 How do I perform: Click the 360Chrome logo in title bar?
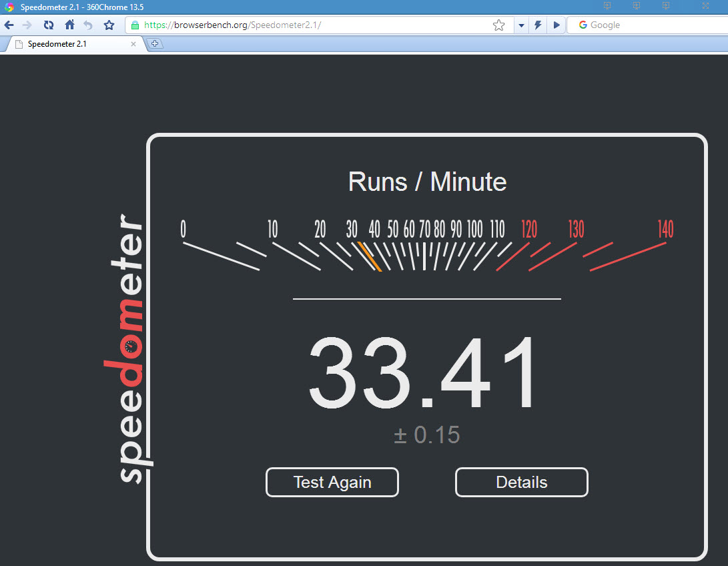click(9, 7)
